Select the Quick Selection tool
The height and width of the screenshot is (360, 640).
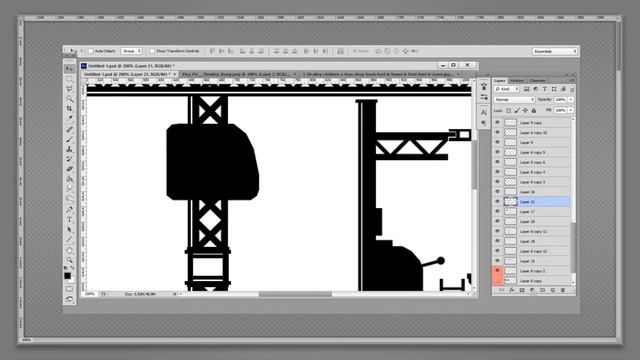69,98
